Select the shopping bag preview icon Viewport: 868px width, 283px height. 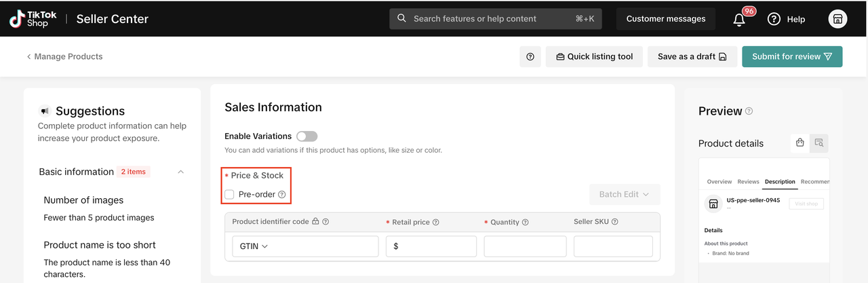tap(800, 143)
